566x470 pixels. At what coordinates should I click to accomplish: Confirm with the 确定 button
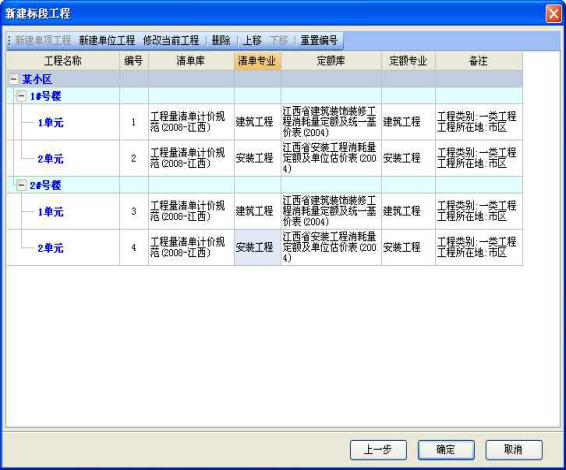click(x=446, y=450)
